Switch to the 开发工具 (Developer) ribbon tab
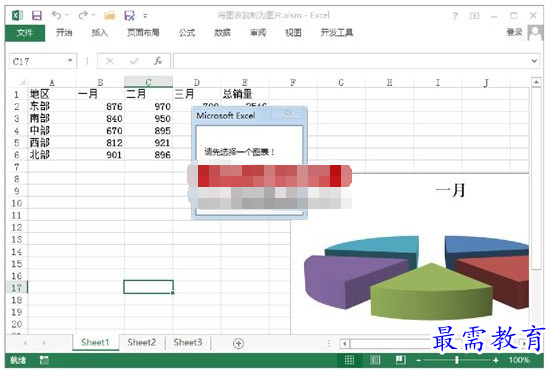The height and width of the screenshot is (370, 554). click(x=337, y=33)
